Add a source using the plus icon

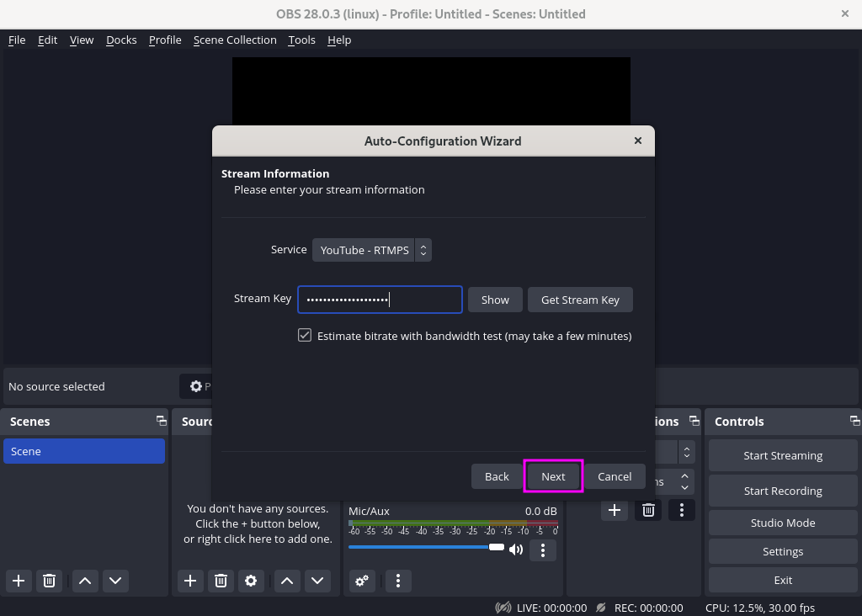[x=189, y=581]
